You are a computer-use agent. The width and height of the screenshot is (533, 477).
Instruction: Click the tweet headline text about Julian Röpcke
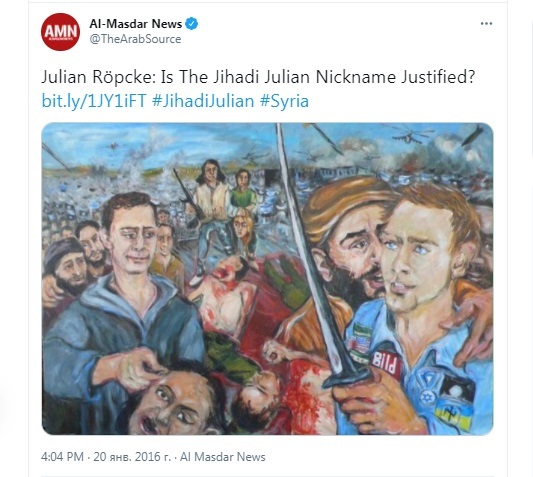pos(258,77)
